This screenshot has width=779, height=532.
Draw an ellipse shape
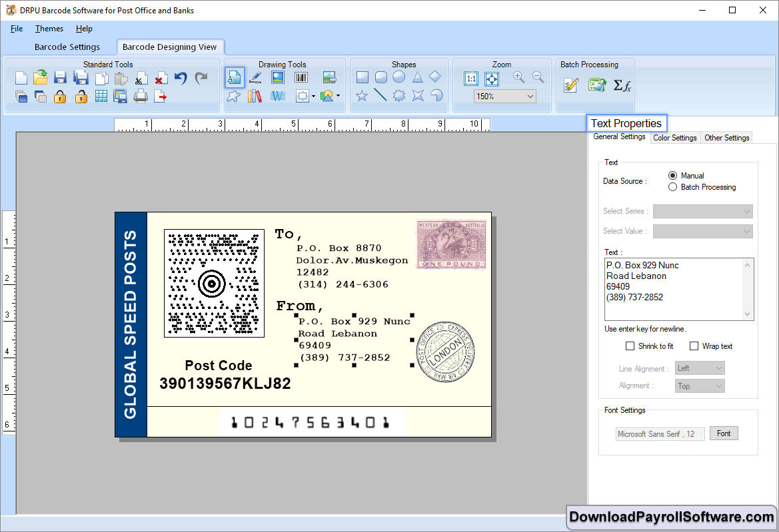(x=399, y=77)
